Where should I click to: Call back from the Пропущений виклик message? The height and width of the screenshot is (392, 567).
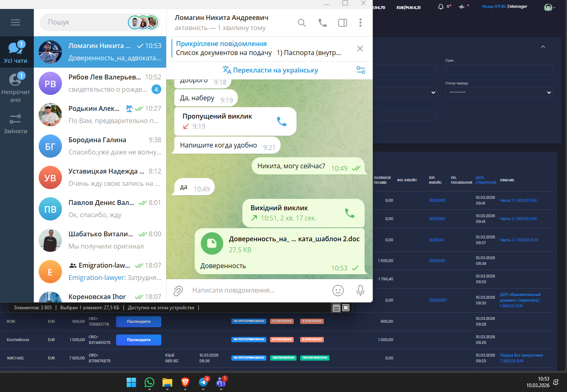point(281,121)
